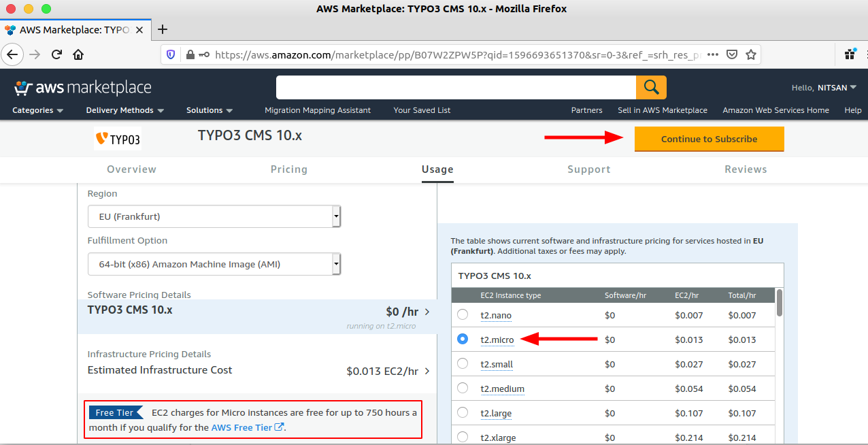868x445 pixels.
Task: Switch to the Reviews tab
Action: 746,169
